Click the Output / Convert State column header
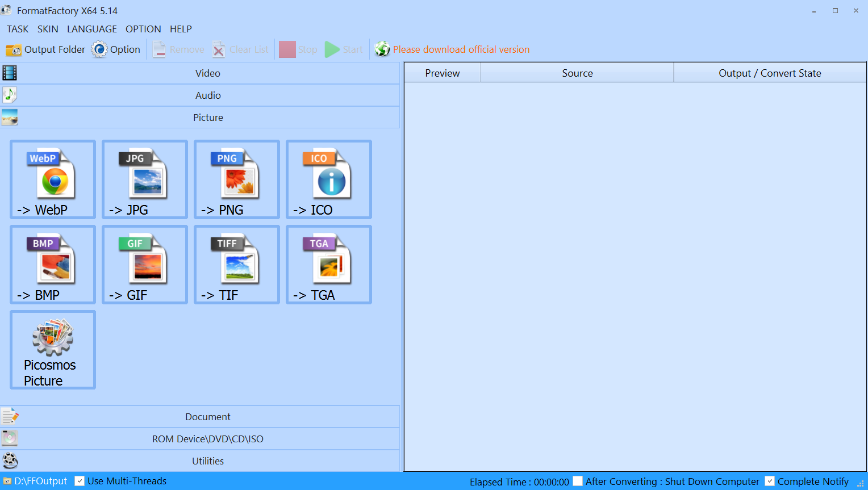 (x=770, y=73)
